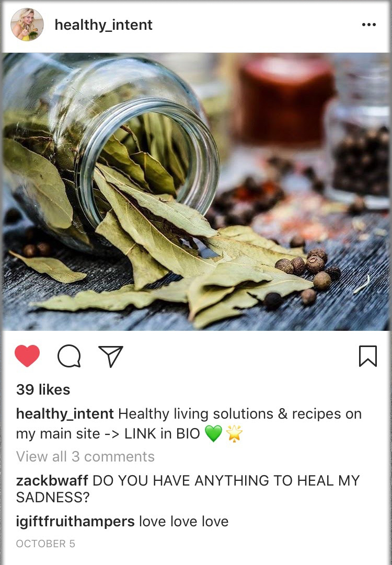Open the zackbwaff commenter profile
Viewport: 392px width, 565px height.
pyautogui.click(x=52, y=480)
